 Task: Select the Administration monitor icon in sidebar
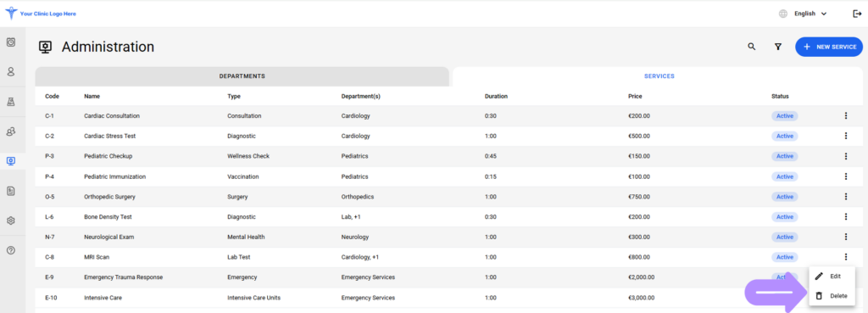tap(10, 161)
